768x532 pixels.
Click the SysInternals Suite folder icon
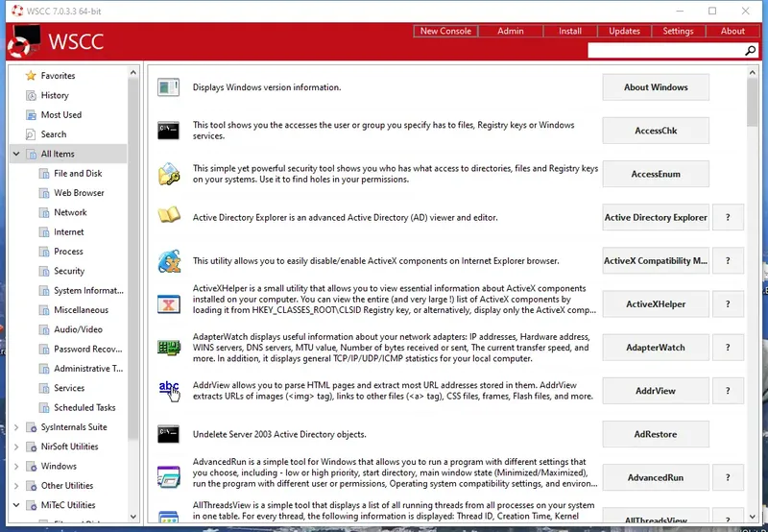[x=31, y=427]
